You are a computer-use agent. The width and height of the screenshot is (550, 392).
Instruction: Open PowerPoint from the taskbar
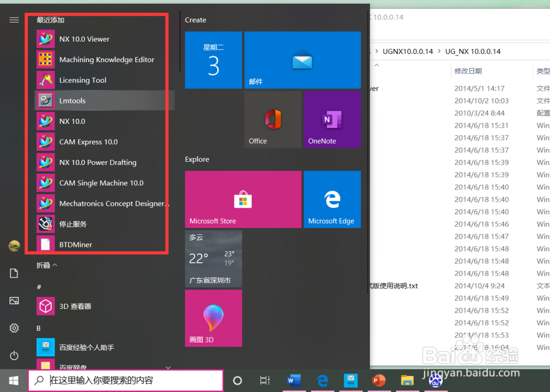click(379, 380)
